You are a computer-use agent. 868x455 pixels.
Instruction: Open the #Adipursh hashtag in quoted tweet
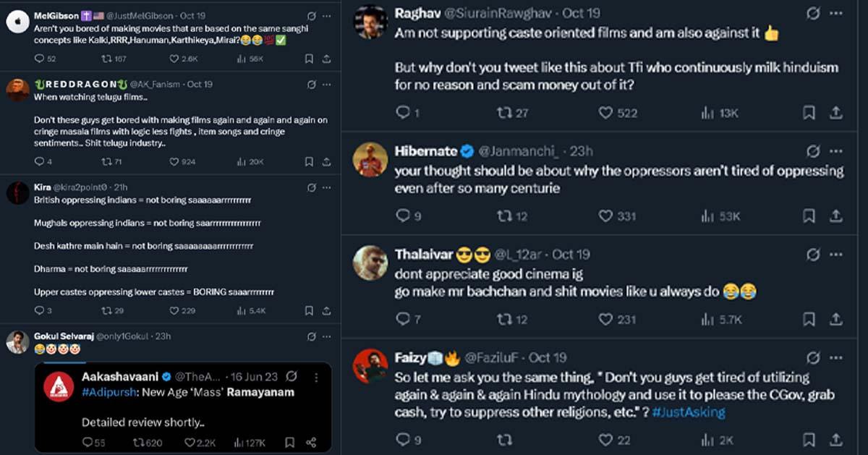click(x=106, y=391)
